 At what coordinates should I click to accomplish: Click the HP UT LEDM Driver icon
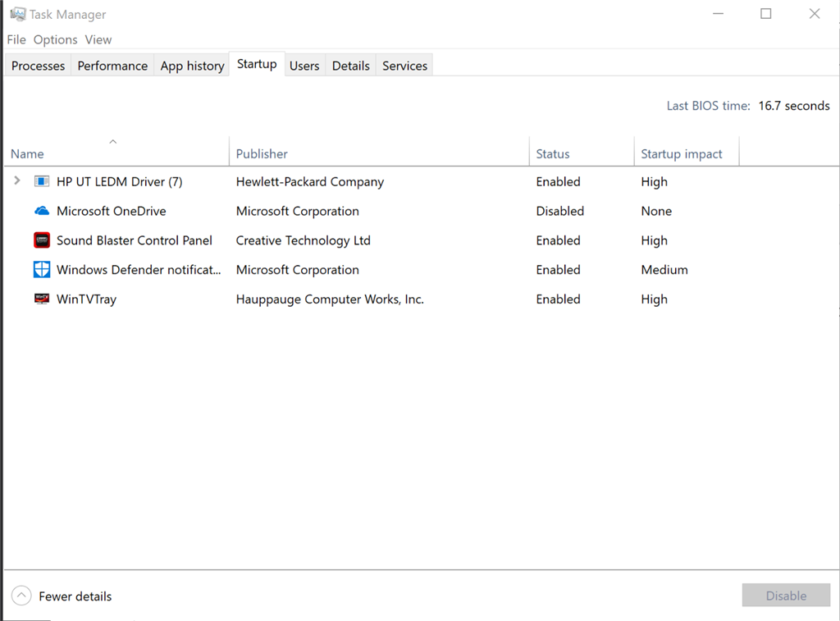coord(42,181)
